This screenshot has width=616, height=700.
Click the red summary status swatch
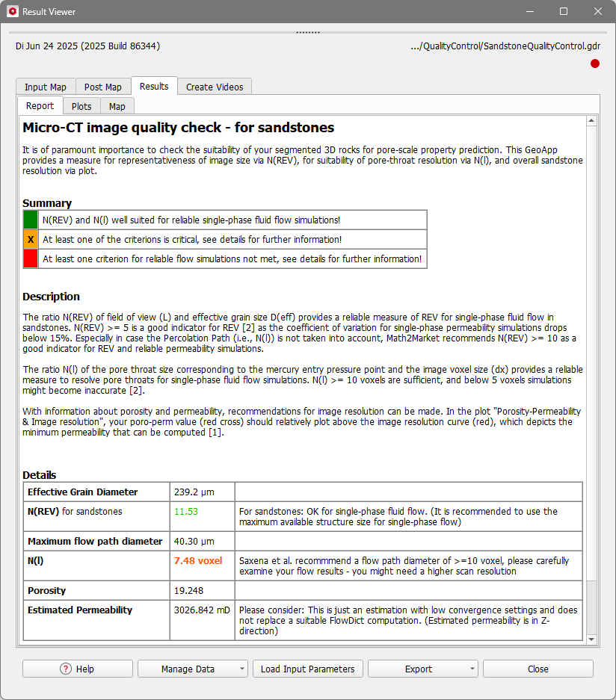point(31,259)
